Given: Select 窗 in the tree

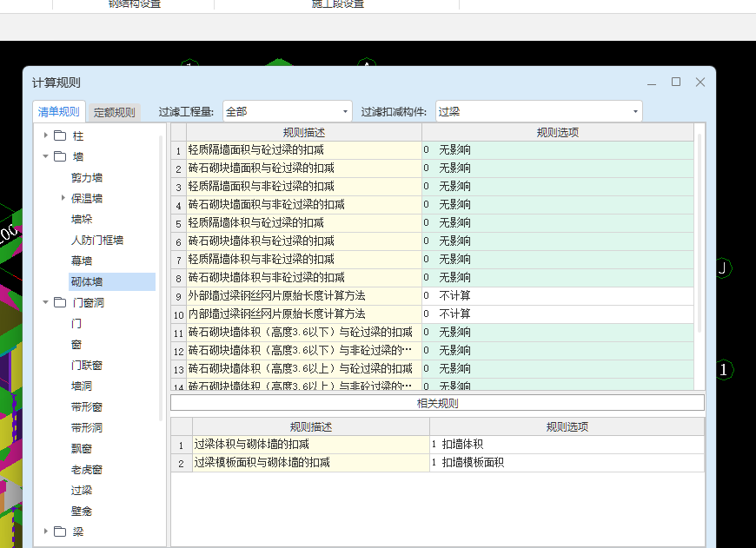Looking at the screenshot, I should tap(76, 344).
